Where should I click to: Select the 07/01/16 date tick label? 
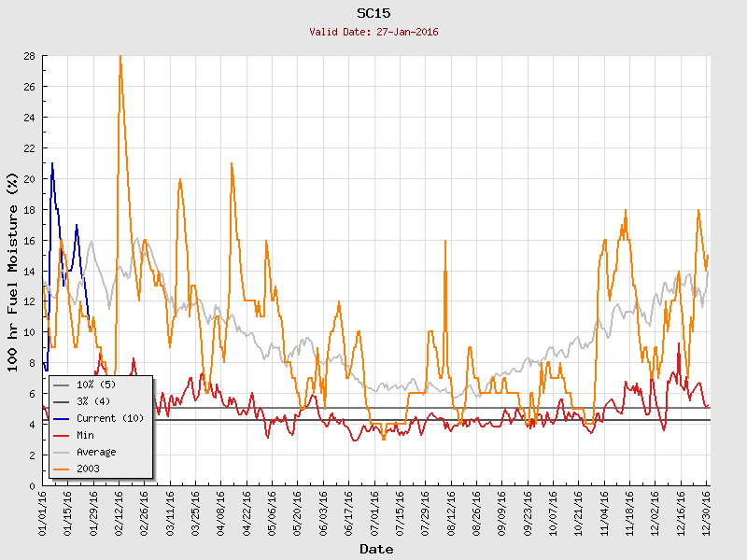coord(374,511)
